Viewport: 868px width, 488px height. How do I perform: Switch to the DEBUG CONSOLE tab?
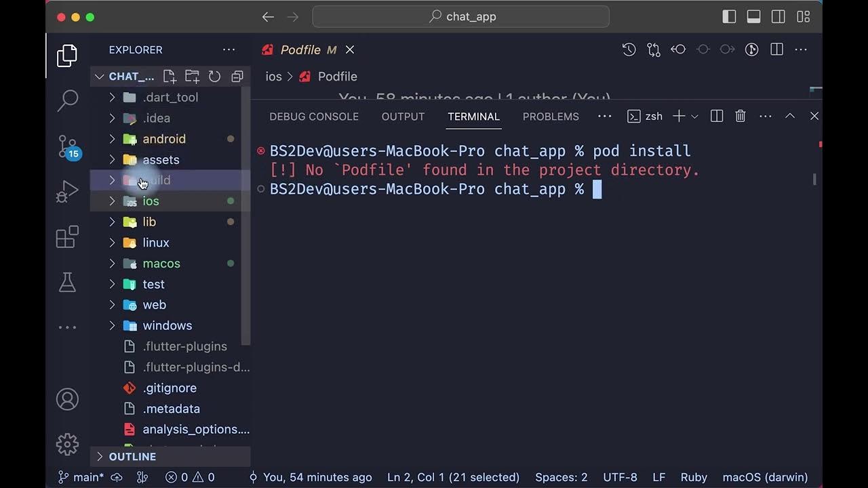click(x=314, y=117)
